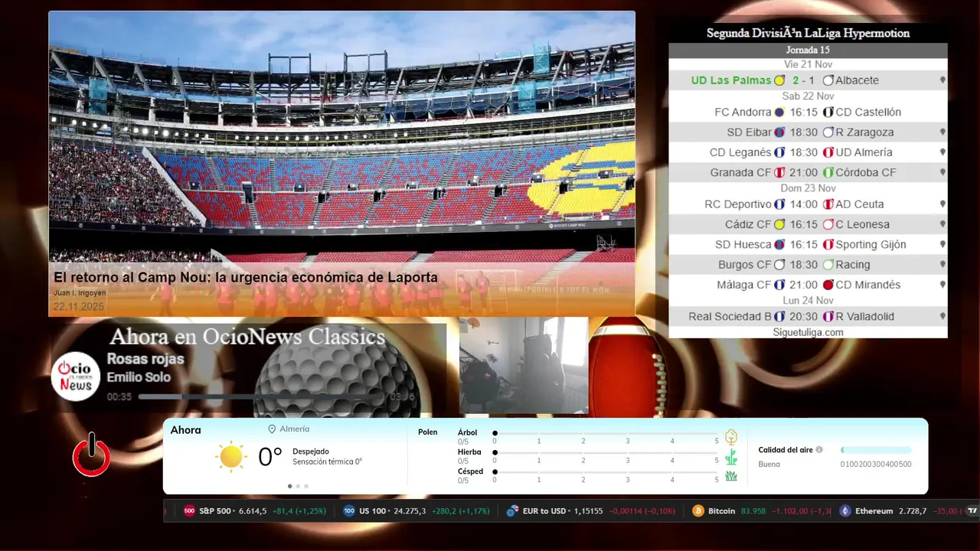
Task: Open the TradingView logo in ticker
Action: click(972, 510)
